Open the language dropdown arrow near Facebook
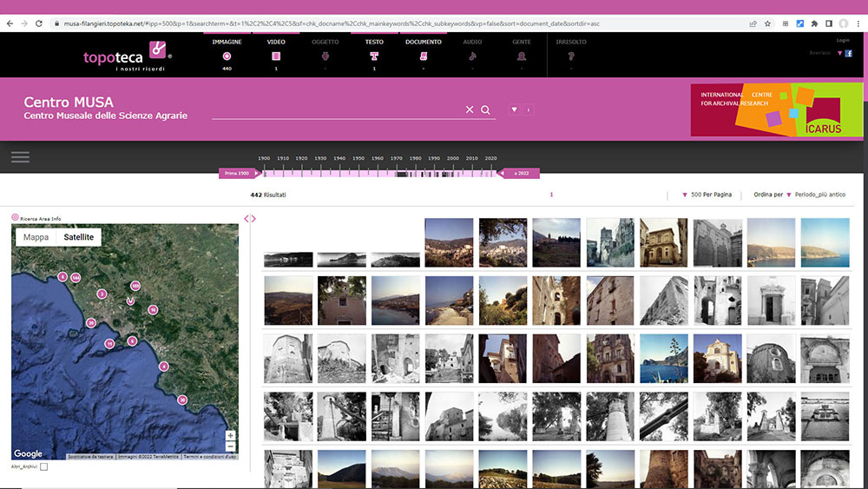This screenshot has width=868, height=489. pyautogui.click(x=839, y=53)
